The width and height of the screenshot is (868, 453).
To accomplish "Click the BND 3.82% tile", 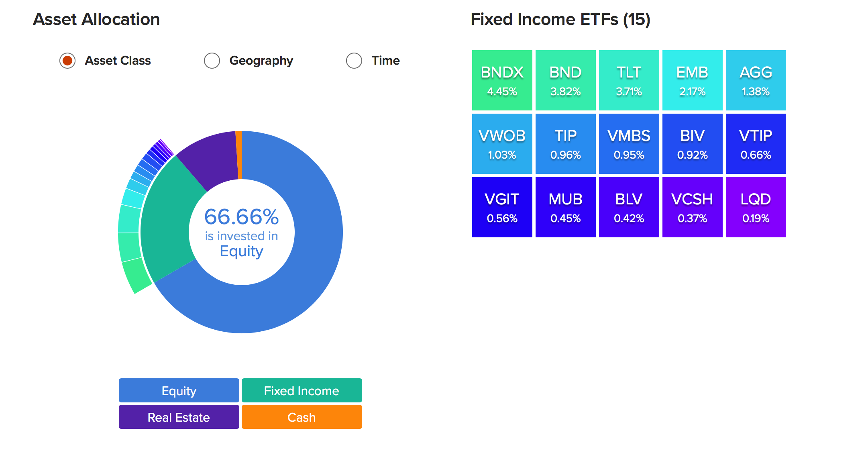I will (x=565, y=80).
